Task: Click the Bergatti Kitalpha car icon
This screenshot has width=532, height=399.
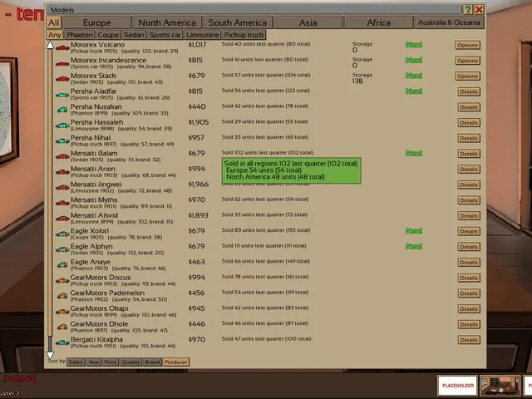Action: (x=62, y=343)
